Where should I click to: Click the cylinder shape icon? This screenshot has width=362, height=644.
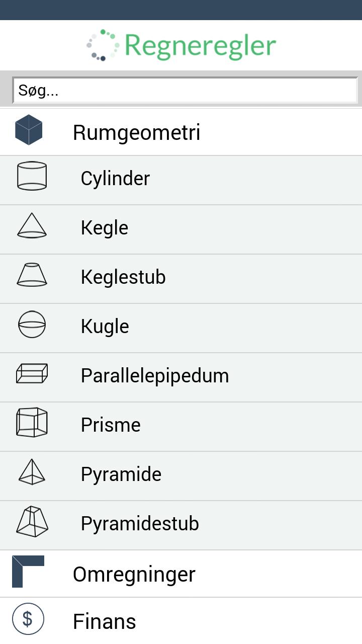click(x=32, y=176)
